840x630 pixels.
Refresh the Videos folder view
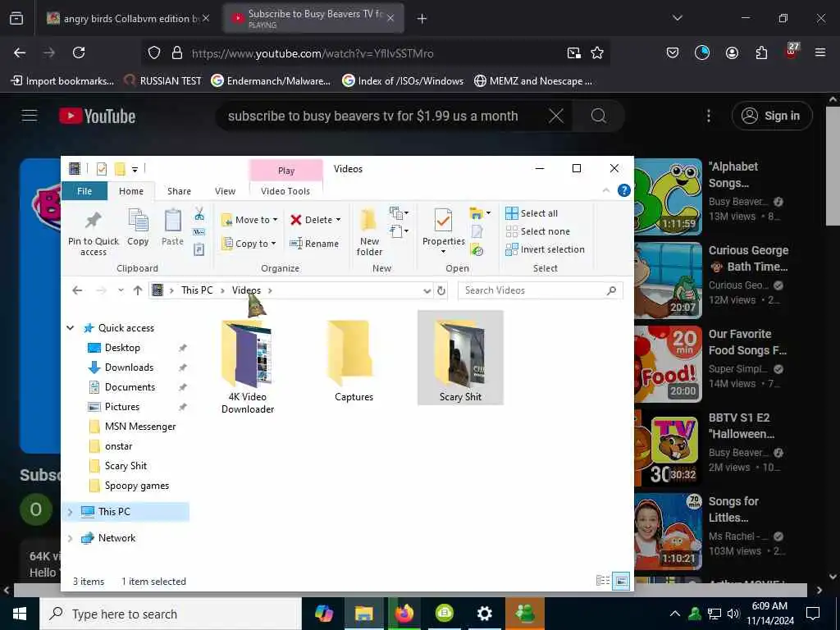click(x=441, y=290)
